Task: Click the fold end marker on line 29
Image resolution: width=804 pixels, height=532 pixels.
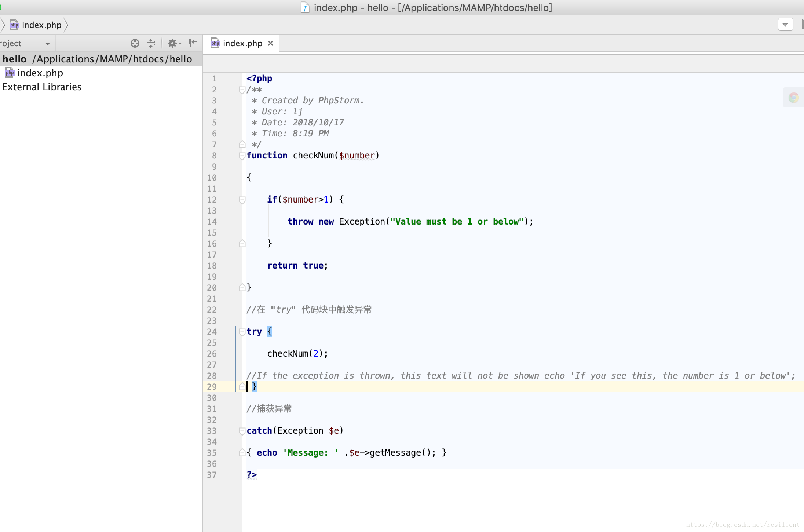Action: pyautogui.click(x=242, y=387)
